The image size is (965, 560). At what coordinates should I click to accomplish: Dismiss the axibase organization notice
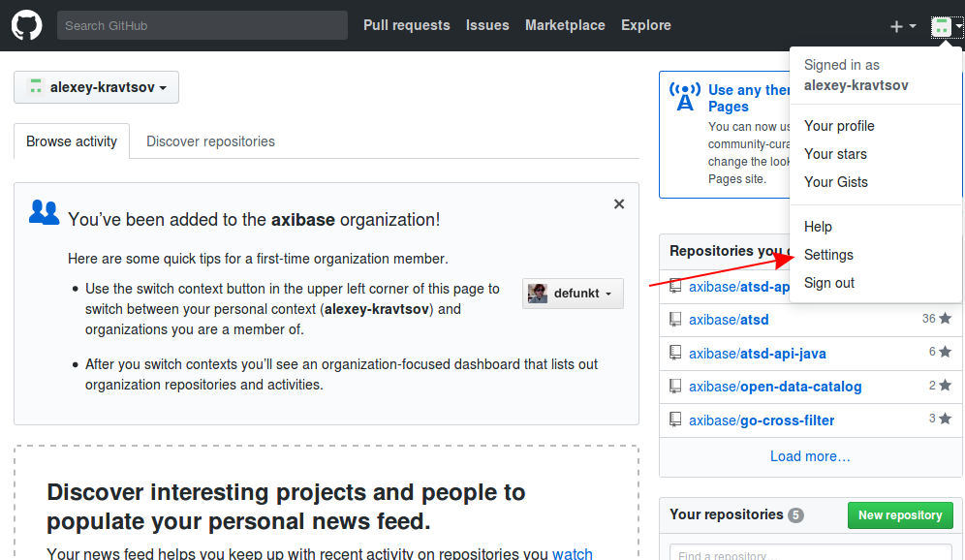coord(619,204)
